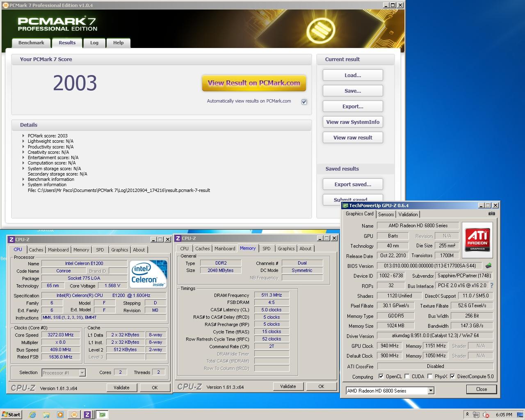This screenshot has height=420, width=525.
Task: Open the SPD tab in CPU-Z Memory window
Action: pyautogui.click(x=267, y=249)
